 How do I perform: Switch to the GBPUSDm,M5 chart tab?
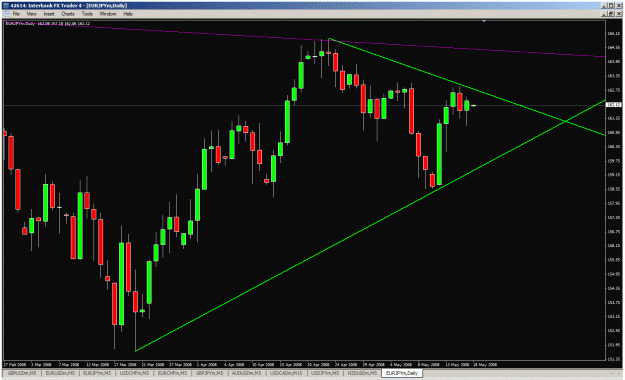(x=22, y=373)
